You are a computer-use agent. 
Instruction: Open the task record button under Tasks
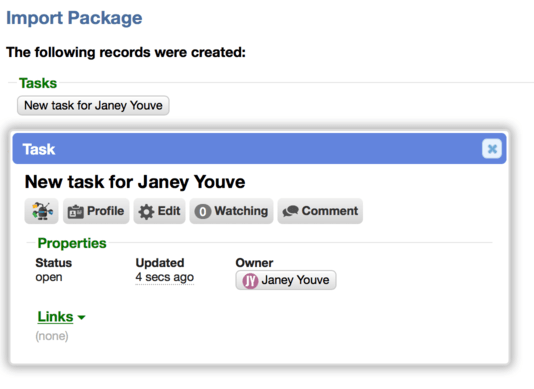click(x=93, y=106)
